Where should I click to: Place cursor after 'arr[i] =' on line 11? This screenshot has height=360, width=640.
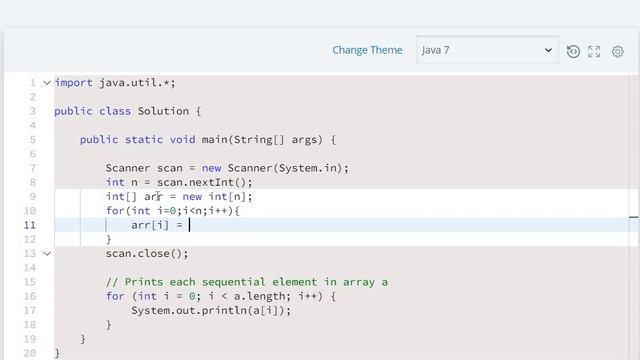189,225
